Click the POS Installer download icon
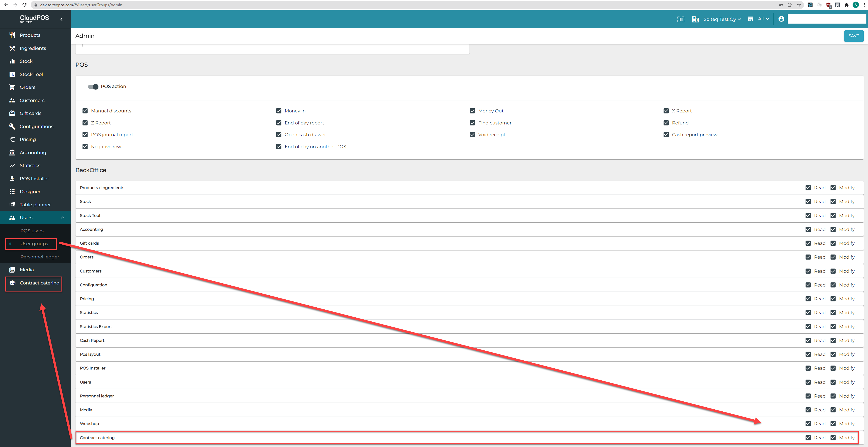868x447 pixels. tap(12, 179)
